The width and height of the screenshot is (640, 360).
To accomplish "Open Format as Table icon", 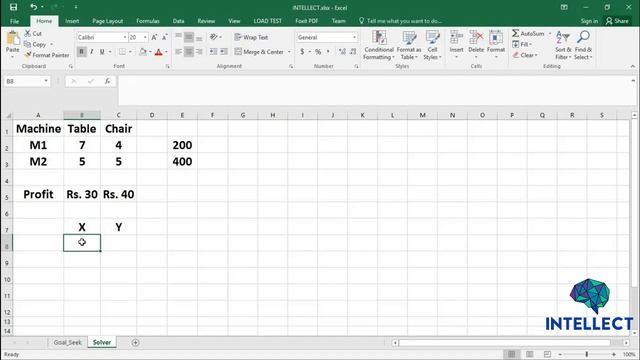I will [409, 38].
